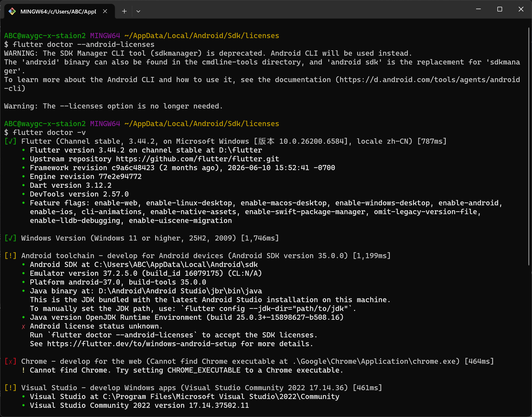Click the Git Bash icon in the tab
This screenshot has height=417, width=532.
12,11
